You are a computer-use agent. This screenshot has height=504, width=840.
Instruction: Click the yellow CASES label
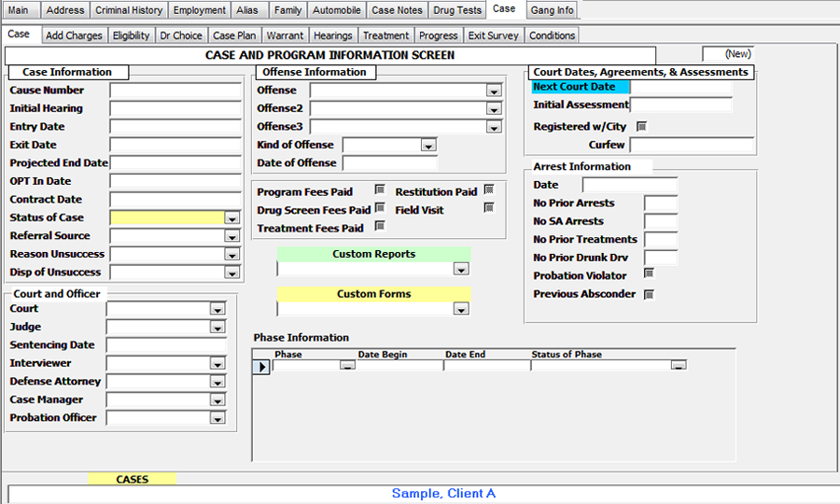(132, 479)
